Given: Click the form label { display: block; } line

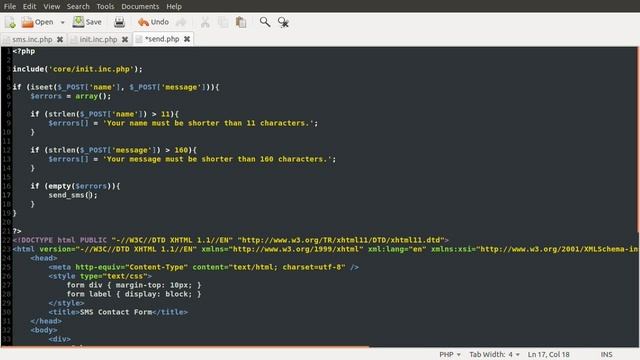Looking at the screenshot, I should point(134,294).
